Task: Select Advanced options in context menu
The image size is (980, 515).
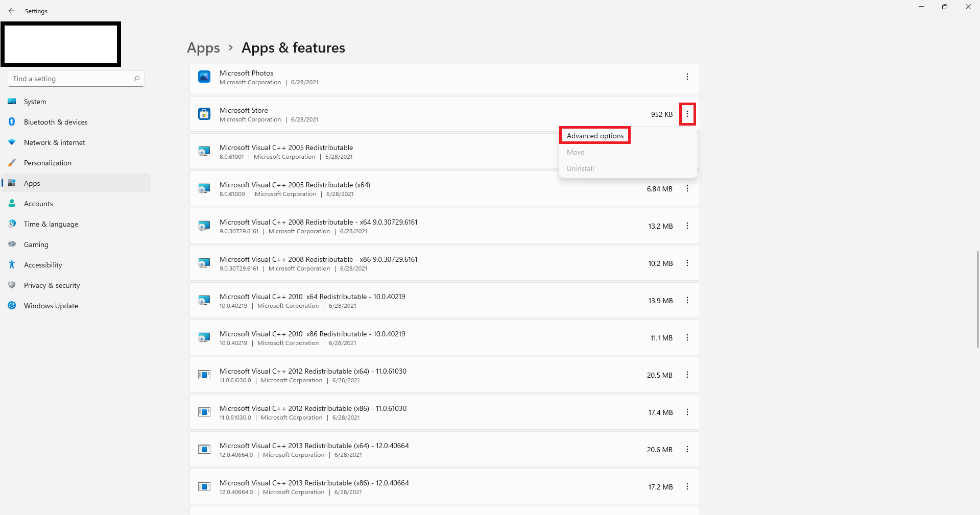Action: [x=595, y=136]
